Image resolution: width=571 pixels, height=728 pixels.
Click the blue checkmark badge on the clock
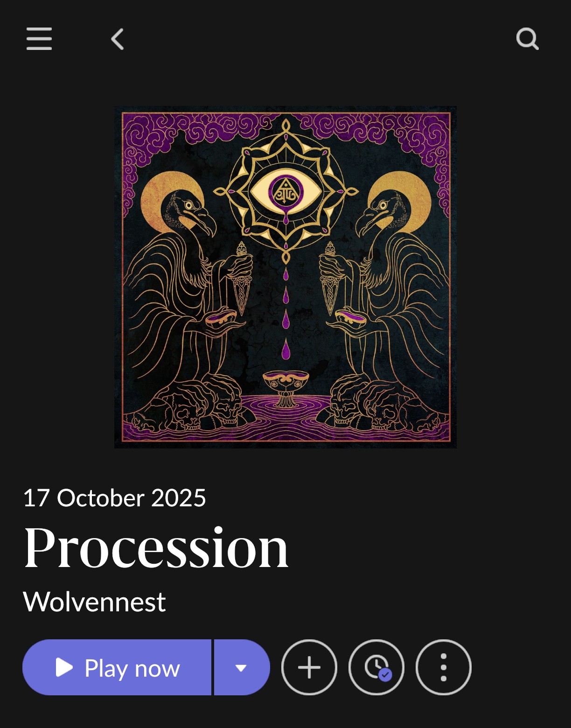[x=385, y=675]
